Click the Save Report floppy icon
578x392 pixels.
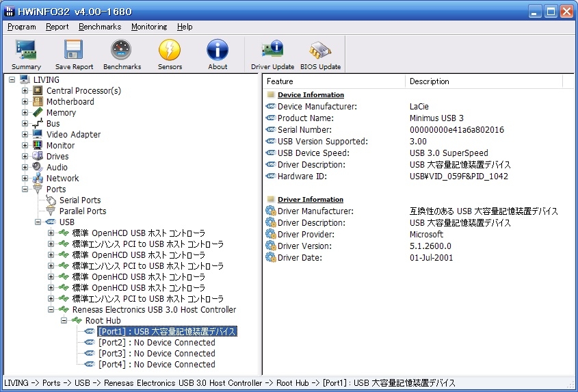point(74,54)
